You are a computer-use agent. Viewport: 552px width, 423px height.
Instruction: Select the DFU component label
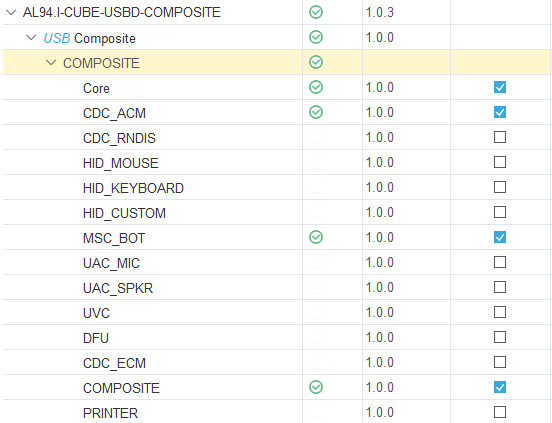click(x=96, y=338)
